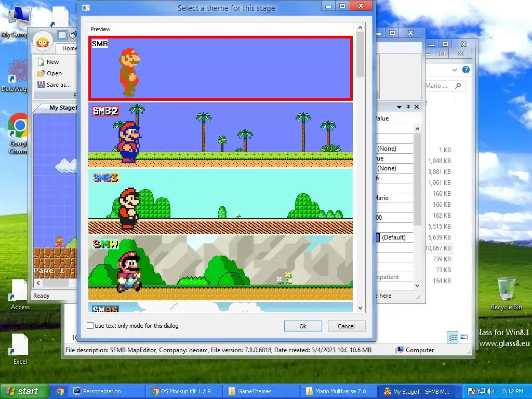
Task: Choose the rectangular selection tool in the editor toolbar
Action: (62, 35)
